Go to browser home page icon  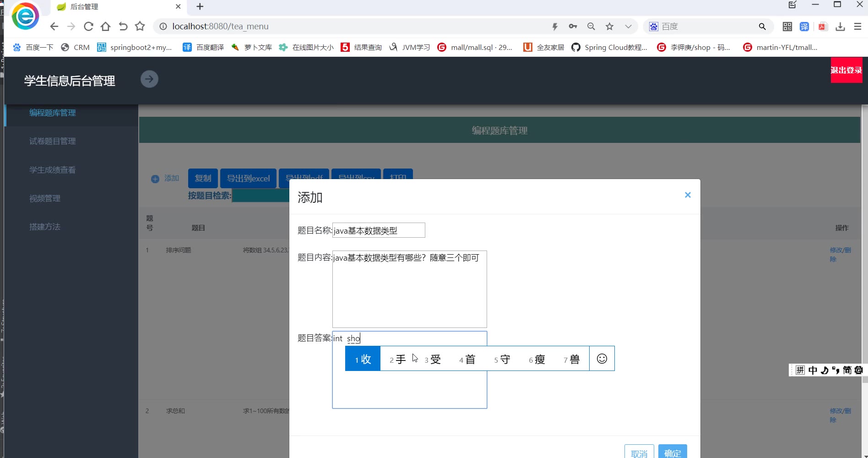pyautogui.click(x=105, y=27)
